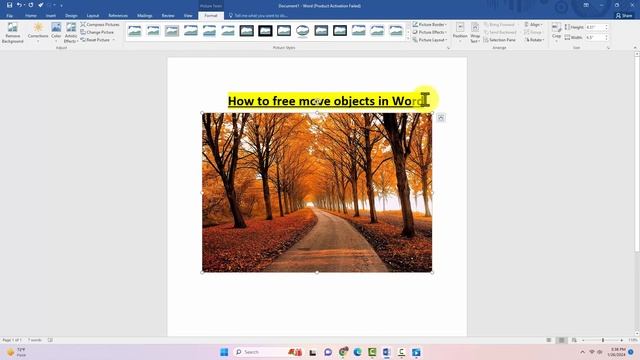Open the File tab

click(x=9, y=16)
